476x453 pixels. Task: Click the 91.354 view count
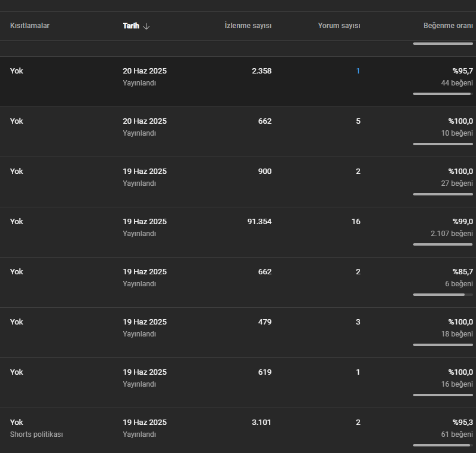(260, 222)
